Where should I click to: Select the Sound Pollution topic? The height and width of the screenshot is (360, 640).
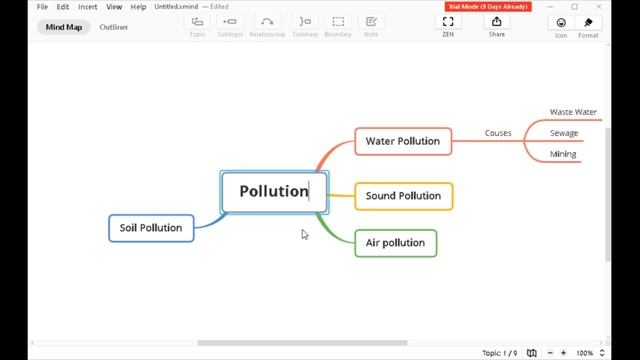click(x=404, y=196)
